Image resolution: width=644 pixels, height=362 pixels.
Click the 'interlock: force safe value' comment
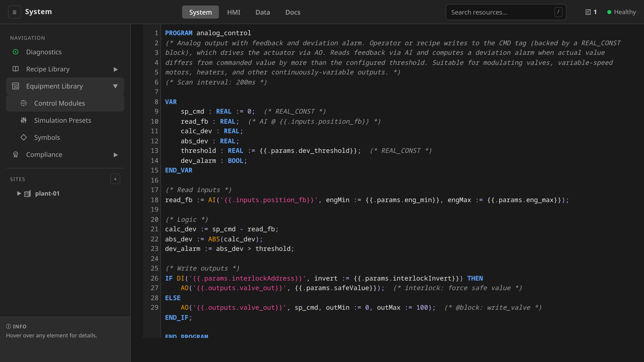tap(458, 288)
